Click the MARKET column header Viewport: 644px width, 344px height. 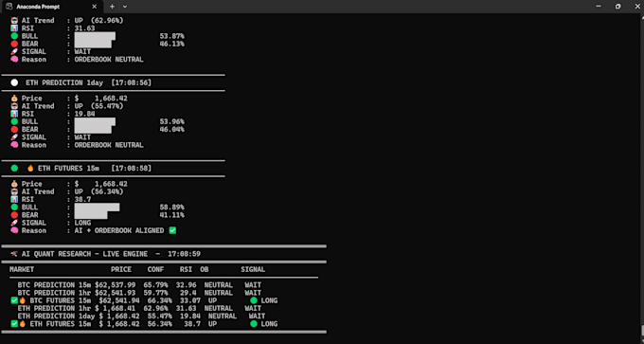22,270
